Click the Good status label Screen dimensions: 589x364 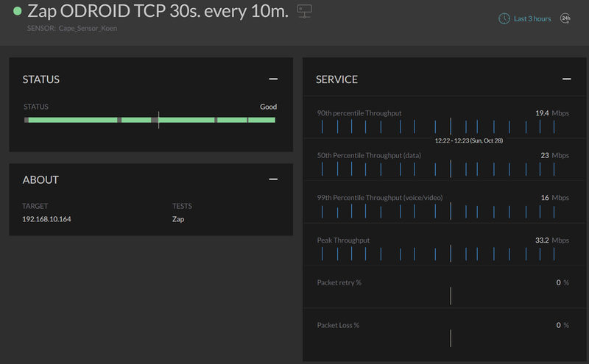click(268, 107)
